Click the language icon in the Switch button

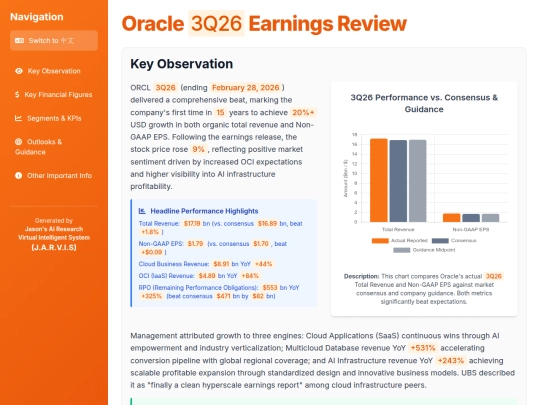click(20, 41)
